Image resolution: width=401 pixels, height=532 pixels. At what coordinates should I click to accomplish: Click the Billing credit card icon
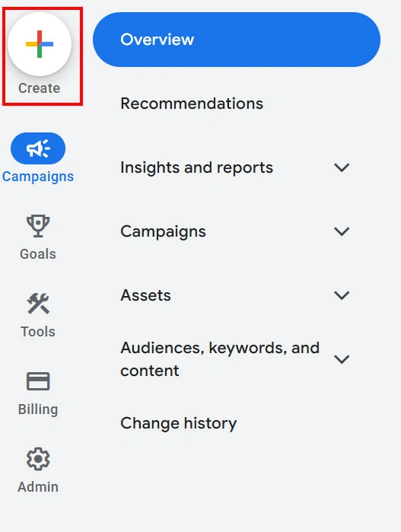coord(38,381)
